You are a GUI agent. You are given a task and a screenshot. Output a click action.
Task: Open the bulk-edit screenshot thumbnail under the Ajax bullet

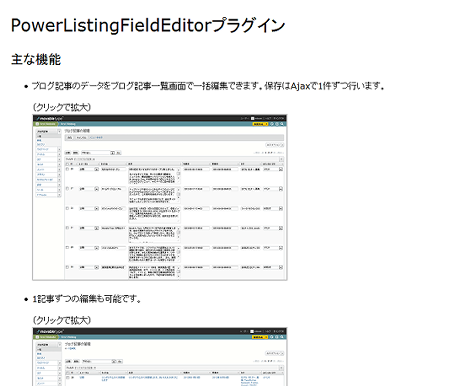[160, 197]
